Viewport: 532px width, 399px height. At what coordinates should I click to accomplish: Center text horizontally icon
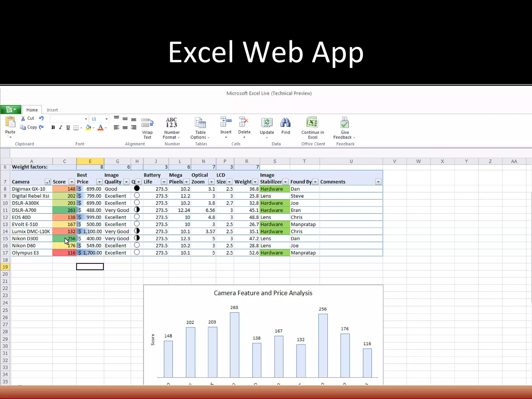(125, 127)
